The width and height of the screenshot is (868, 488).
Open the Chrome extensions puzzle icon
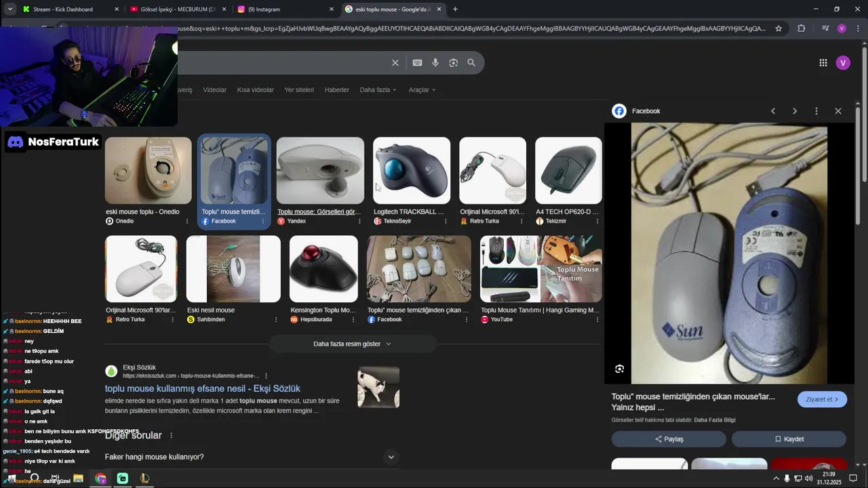point(802,28)
